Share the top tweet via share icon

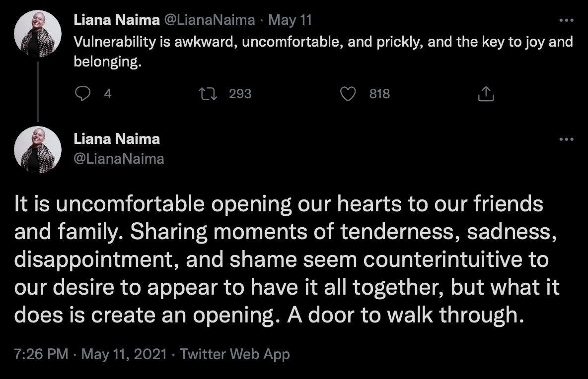(x=486, y=94)
